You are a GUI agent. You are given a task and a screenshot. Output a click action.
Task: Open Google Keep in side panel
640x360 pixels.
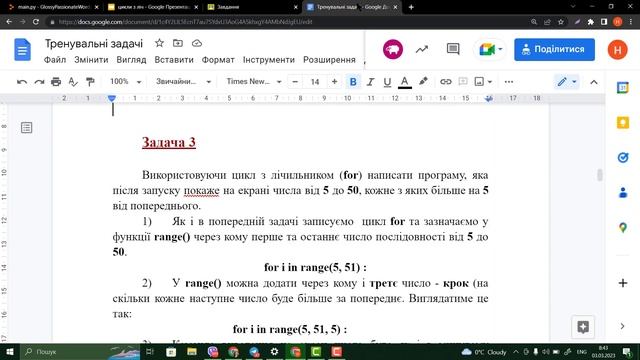[x=623, y=122]
